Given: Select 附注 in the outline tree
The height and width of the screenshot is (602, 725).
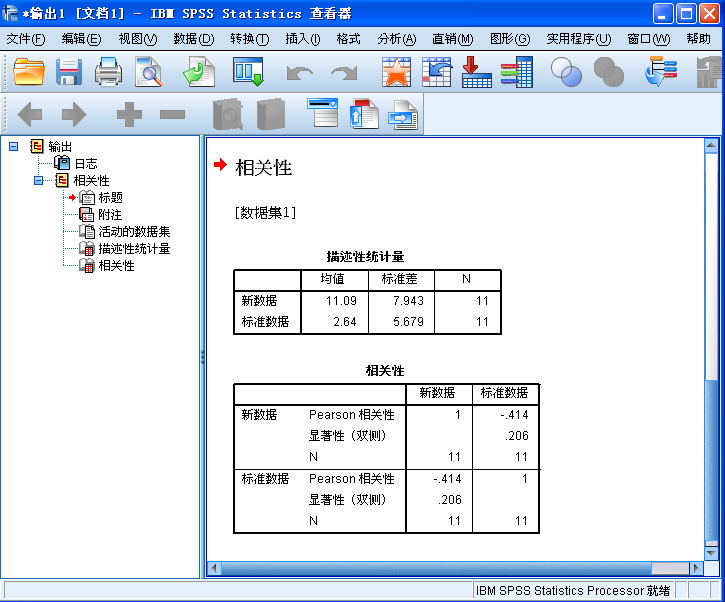Looking at the screenshot, I should (x=110, y=215).
